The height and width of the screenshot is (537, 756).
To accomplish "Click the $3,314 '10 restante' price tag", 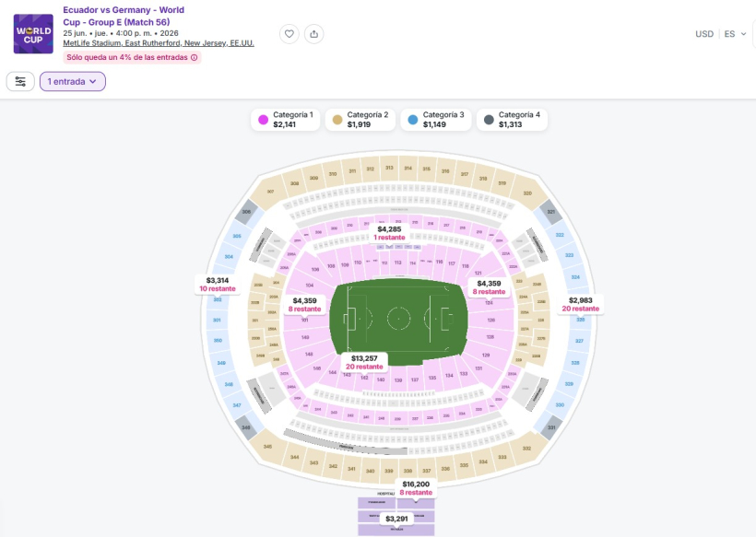I will coord(218,284).
